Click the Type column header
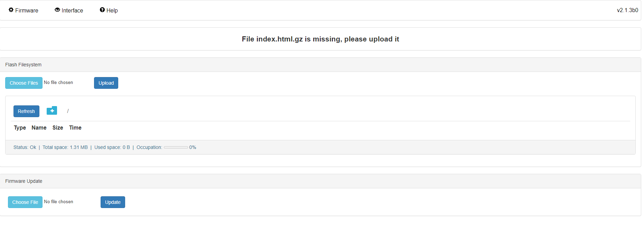The width and height of the screenshot is (644, 226). coord(20,128)
